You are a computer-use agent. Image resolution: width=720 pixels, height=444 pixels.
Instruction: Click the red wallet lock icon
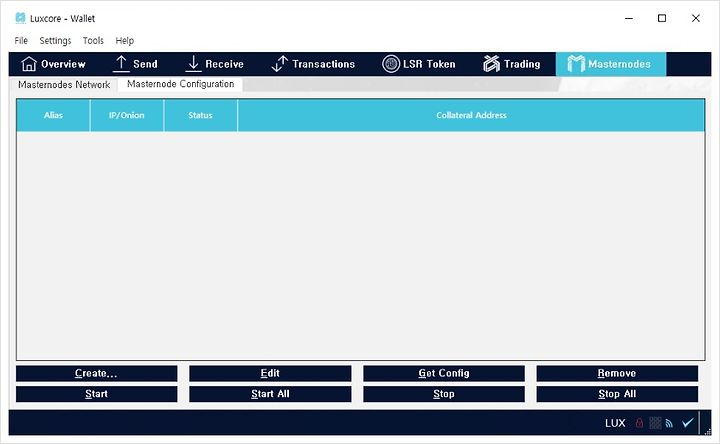click(x=639, y=423)
